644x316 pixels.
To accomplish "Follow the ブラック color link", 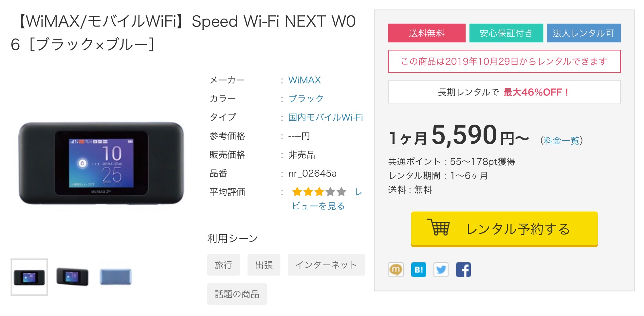I will [x=306, y=99].
